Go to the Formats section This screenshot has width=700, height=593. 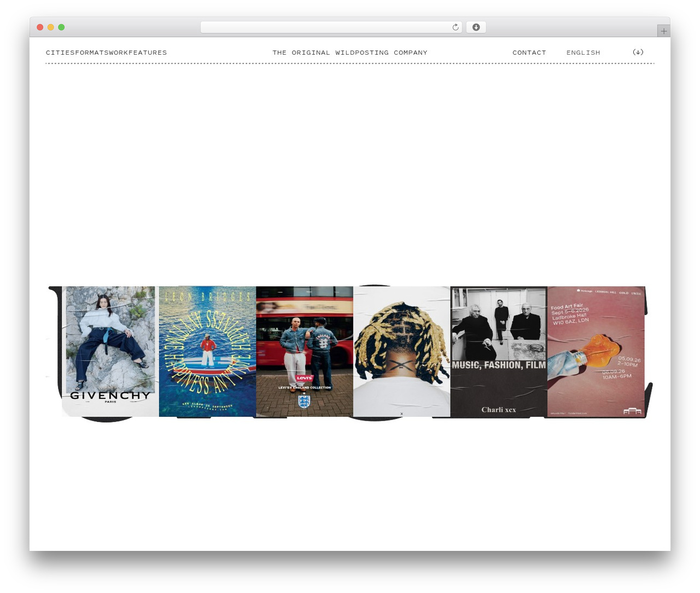tap(92, 53)
